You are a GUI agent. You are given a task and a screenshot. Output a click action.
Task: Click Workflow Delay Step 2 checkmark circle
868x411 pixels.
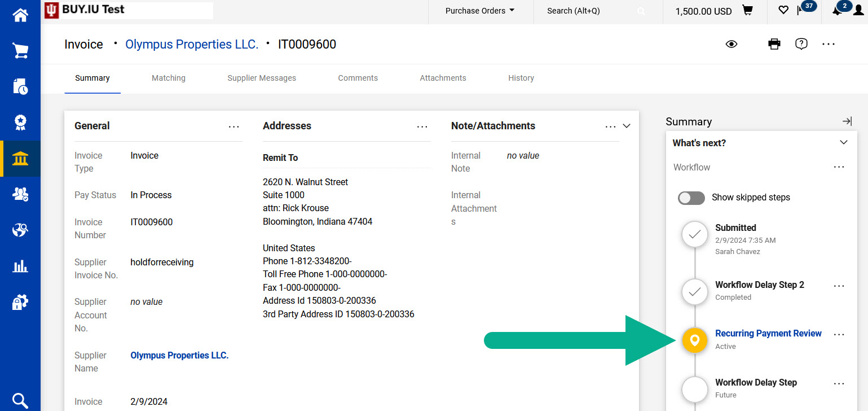click(695, 291)
